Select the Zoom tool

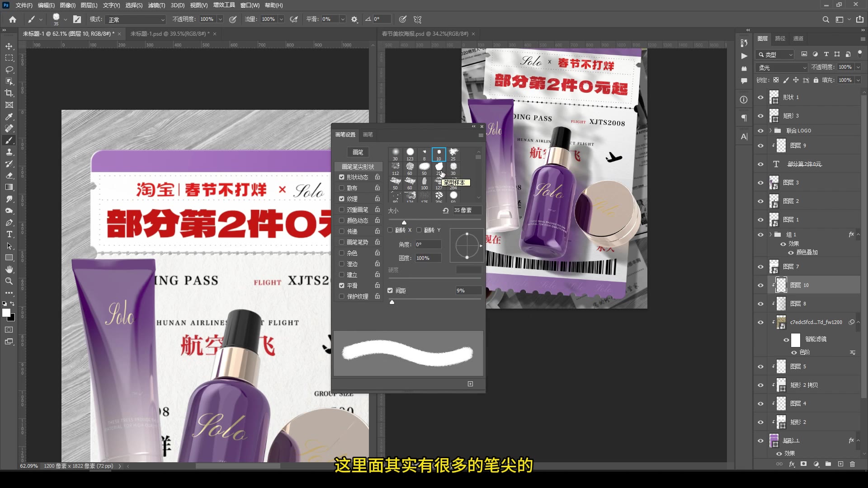pos(9,281)
